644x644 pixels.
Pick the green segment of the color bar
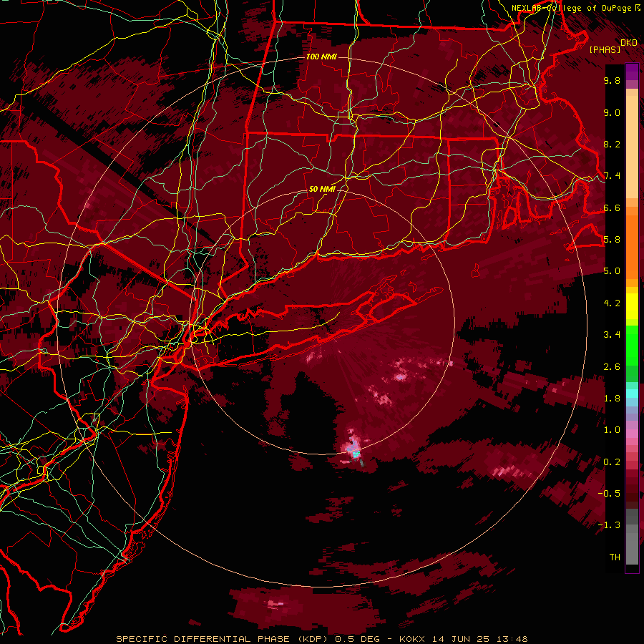pyautogui.click(x=632, y=345)
